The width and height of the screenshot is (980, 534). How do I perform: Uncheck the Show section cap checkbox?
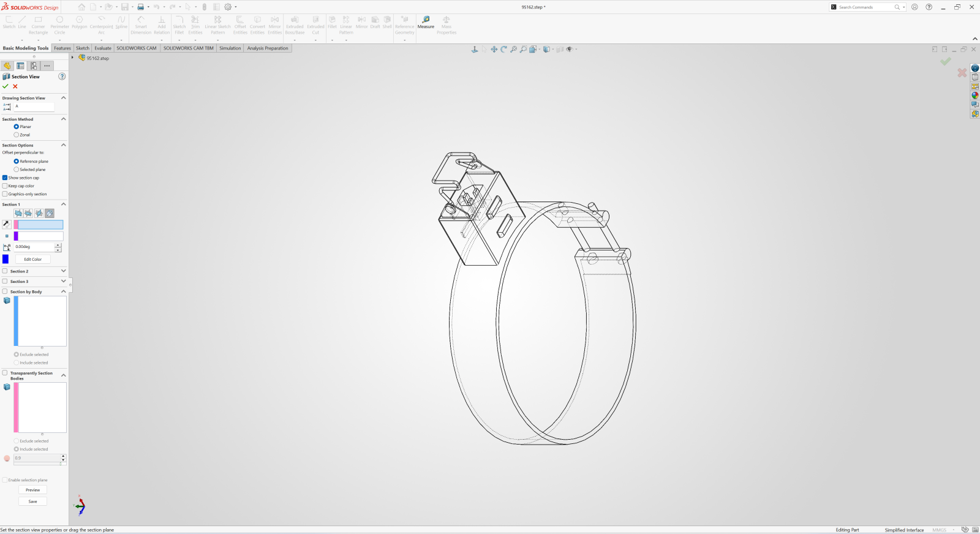point(5,178)
